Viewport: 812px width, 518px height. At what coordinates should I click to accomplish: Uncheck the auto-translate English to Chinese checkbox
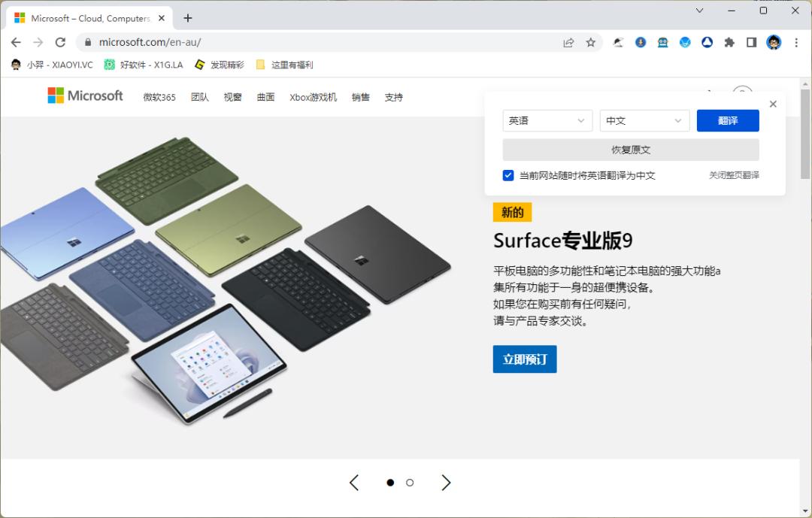tap(508, 175)
